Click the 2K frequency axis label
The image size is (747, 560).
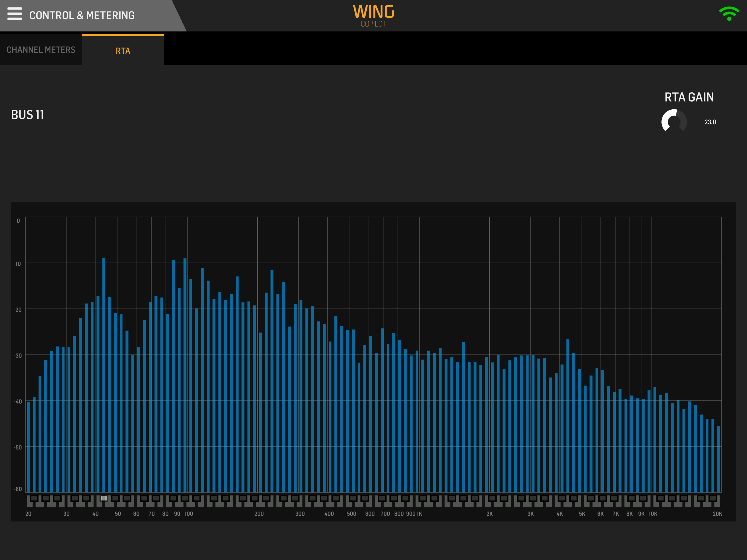[489, 514]
